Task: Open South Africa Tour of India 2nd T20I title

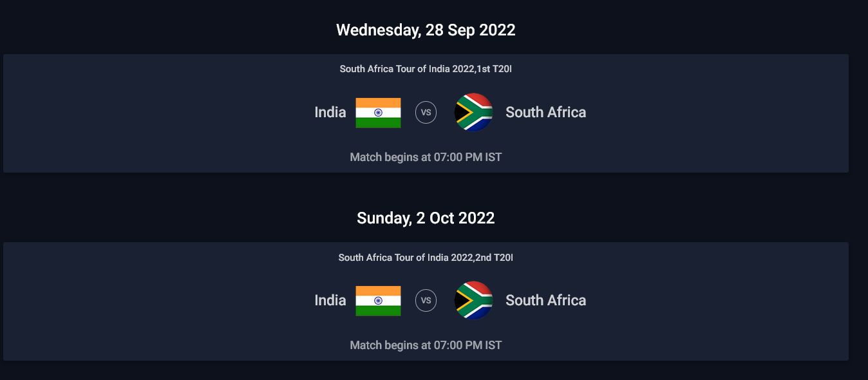Action: point(425,258)
